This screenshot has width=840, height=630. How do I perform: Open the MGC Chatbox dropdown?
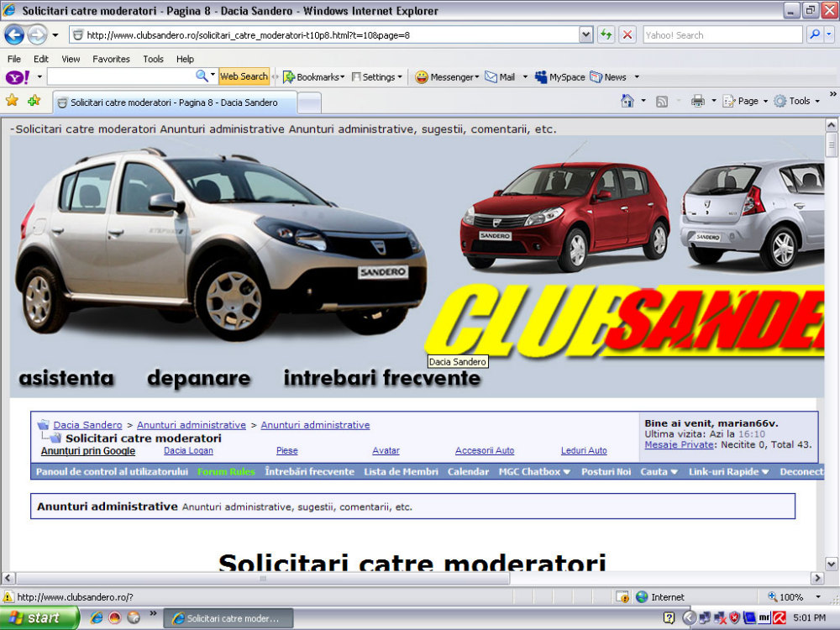(x=534, y=472)
